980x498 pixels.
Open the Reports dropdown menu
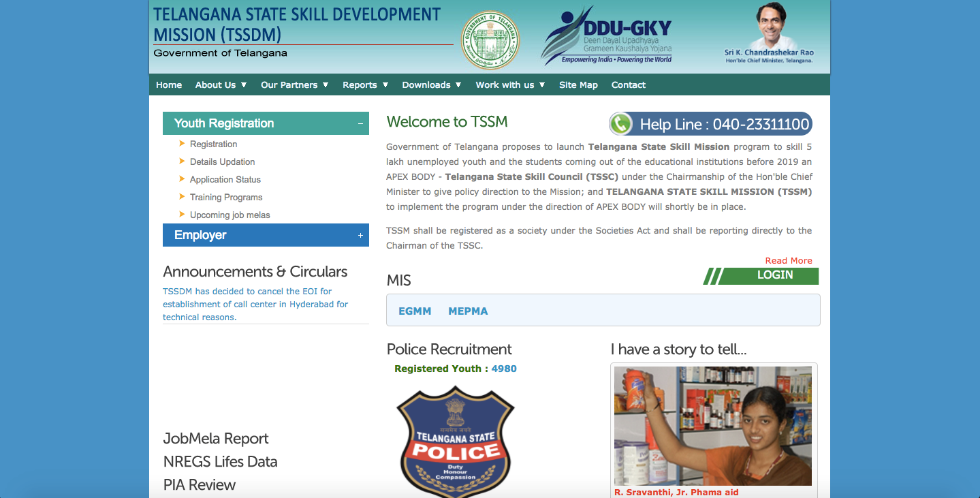tap(365, 84)
